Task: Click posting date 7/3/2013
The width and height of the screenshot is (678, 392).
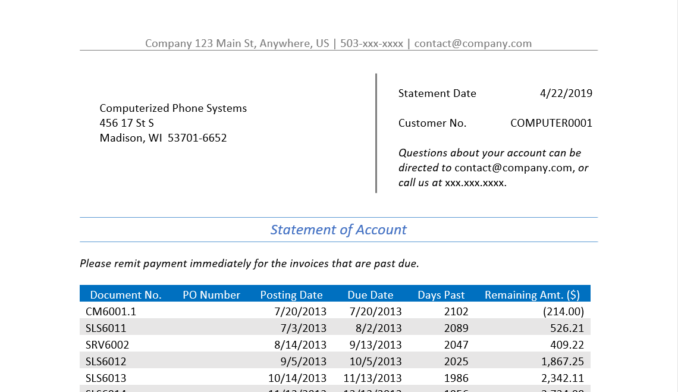Action: (303, 328)
